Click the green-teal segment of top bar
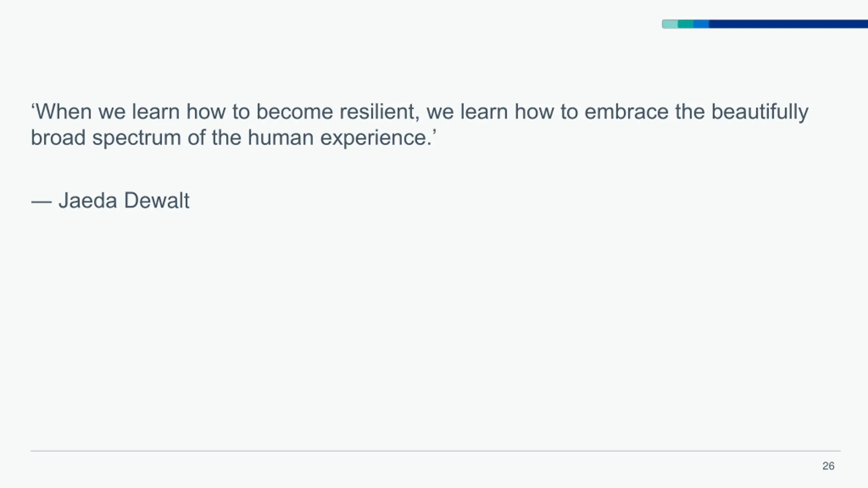The image size is (868, 488). click(x=686, y=24)
